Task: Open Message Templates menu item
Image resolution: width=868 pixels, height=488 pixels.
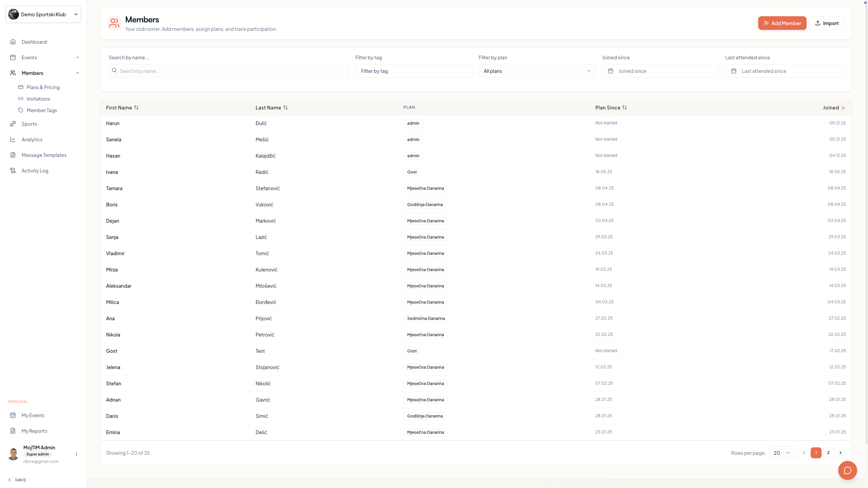Action: (x=44, y=155)
